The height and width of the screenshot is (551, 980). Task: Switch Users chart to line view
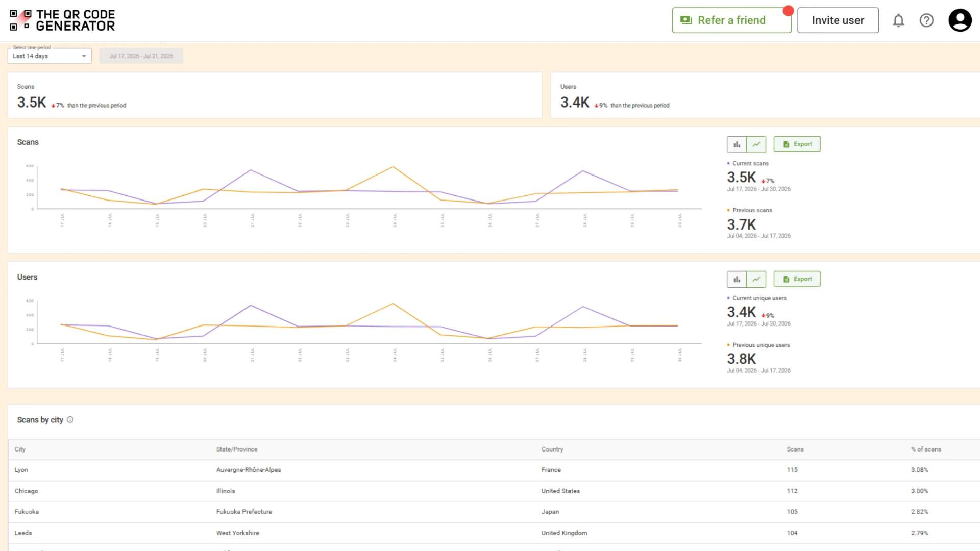click(x=756, y=279)
